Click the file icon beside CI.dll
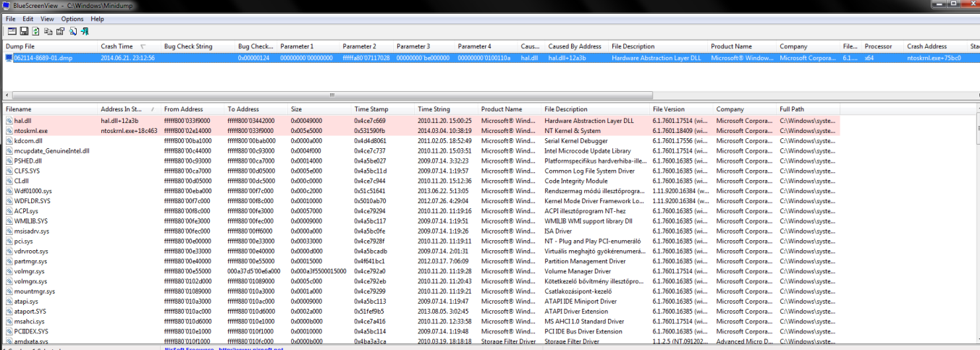The height and width of the screenshot is (350, 980). [9, 181]
